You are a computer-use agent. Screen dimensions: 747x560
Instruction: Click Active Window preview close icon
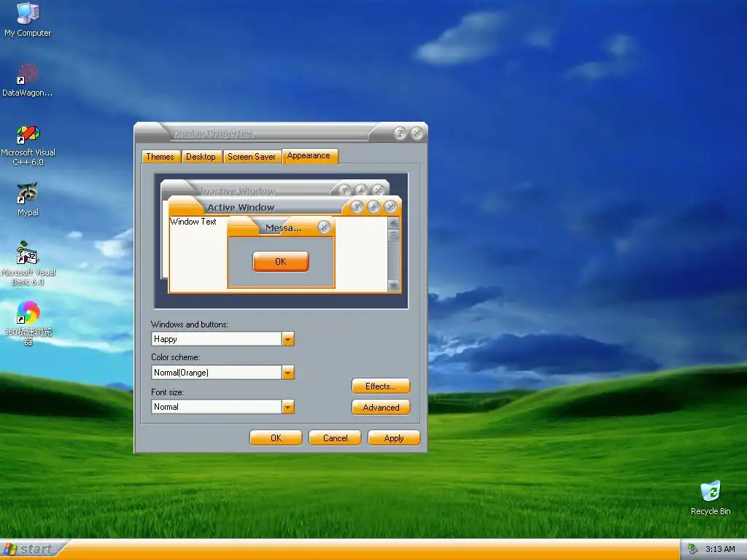(390, 206)
